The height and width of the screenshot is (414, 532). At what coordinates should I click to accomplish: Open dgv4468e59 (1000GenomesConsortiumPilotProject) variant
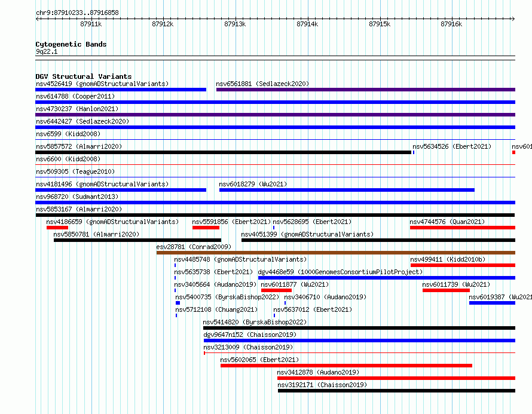(x=340, y=272)
